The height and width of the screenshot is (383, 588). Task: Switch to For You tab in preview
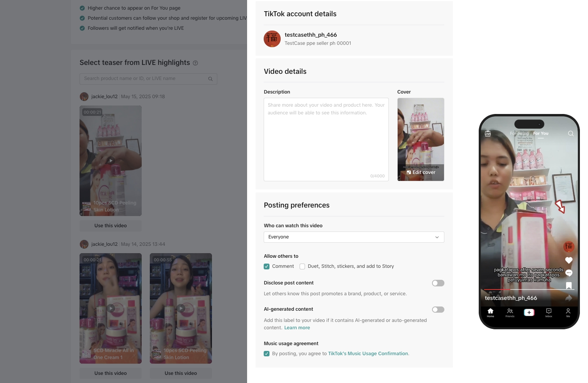pos(541,133)
